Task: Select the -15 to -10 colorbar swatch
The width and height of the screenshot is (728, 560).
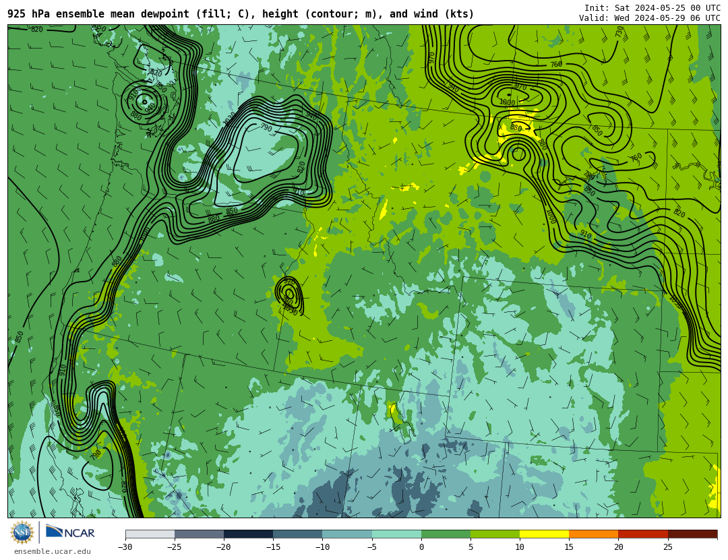Action: (298, 534)
